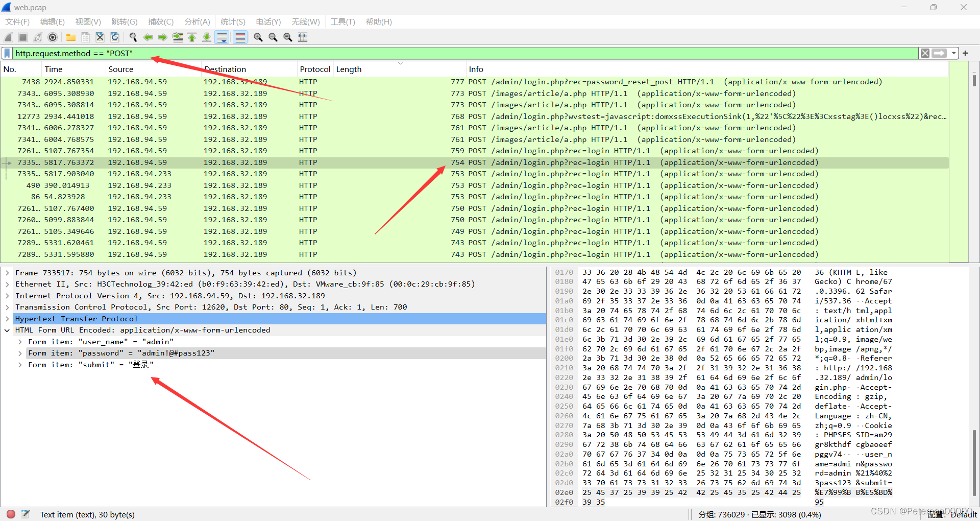Open the 视图(V) menu
Screen dimensions: 980x521
pyautogui.click(x=88, y=22)
